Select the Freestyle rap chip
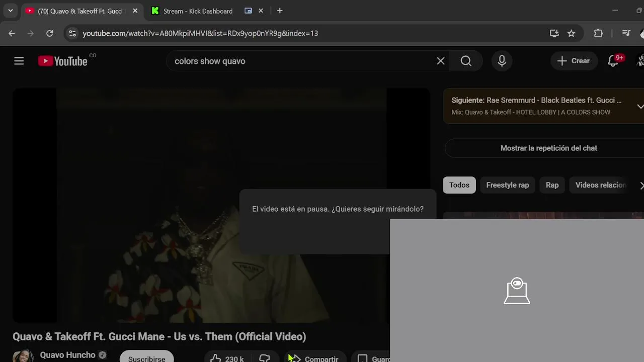This screenshot has width=644, height=362. click(507, 185)
